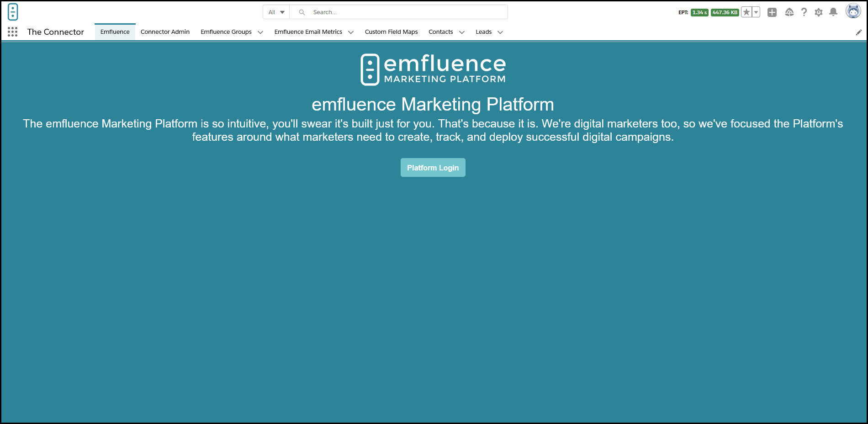Open the Emfluence Email Metrics tab
This screenshot has width=868, height=424.
tap(308, 32)
